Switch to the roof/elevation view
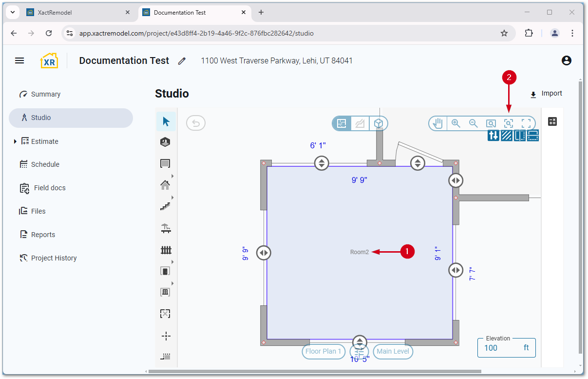The width and height of the screenshot is (588, 379). click(x=360, y=123)
